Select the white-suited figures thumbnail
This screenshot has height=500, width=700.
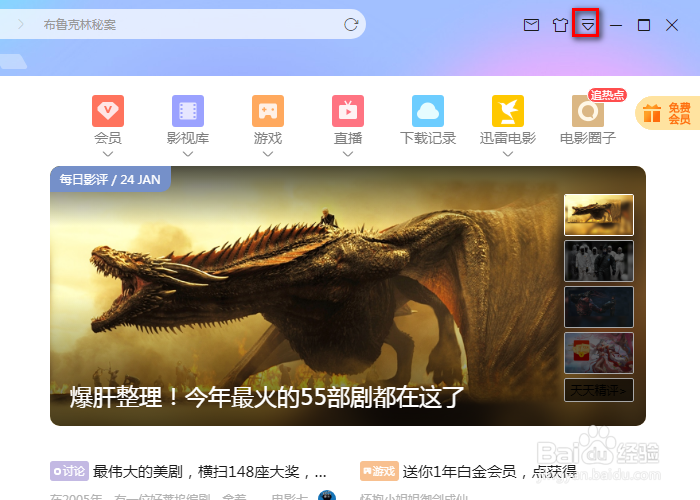pos(599,261)
